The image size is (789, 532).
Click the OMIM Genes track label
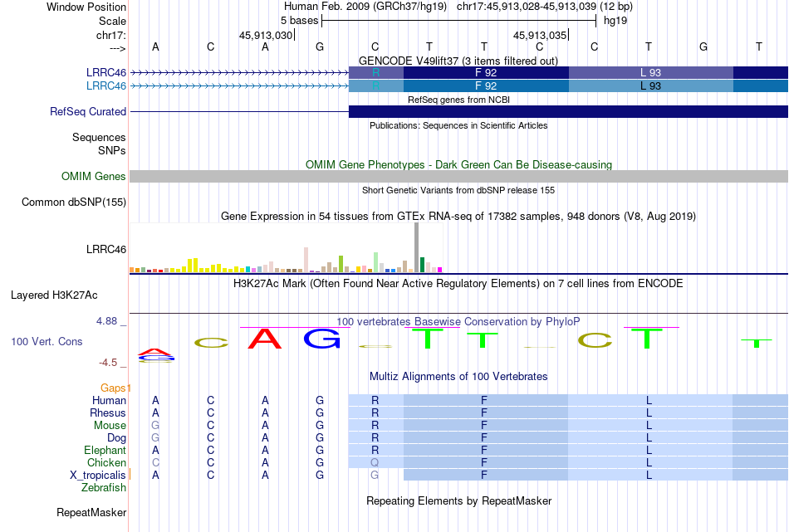[93, 176]
